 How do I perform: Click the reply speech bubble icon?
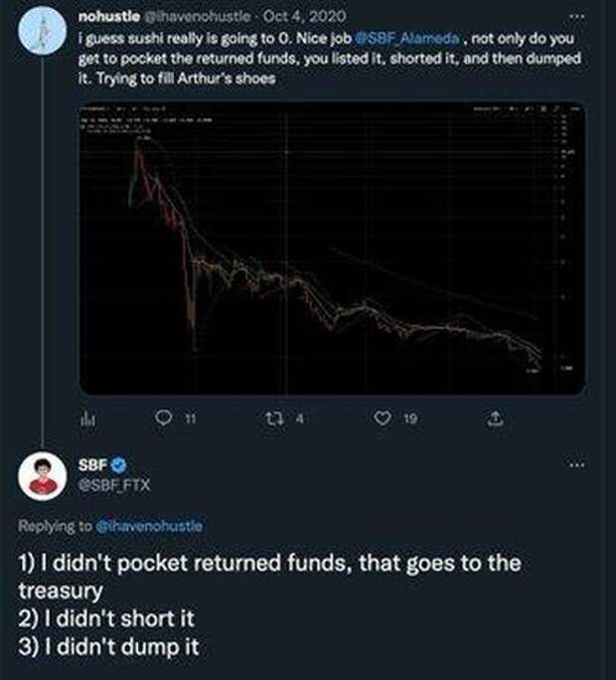coord(165,420)
